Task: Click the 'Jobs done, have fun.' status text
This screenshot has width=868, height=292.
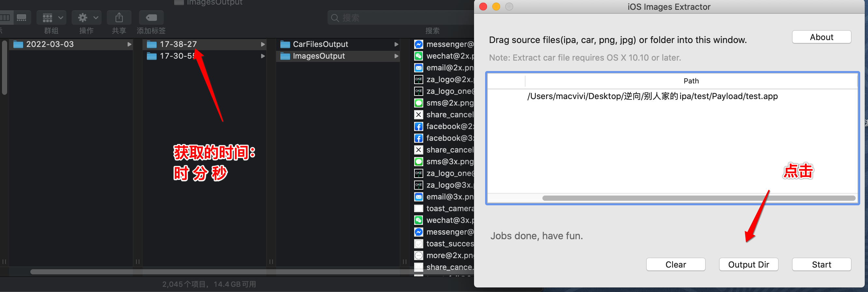Action: [x=537, y=236]
